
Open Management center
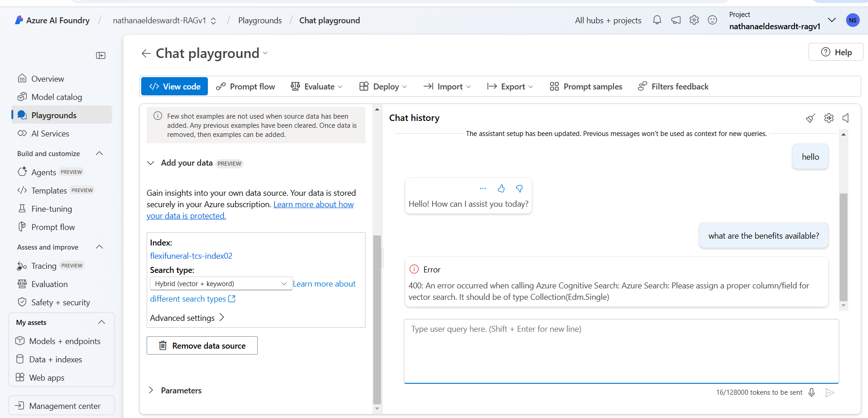(x=61, y=406)
